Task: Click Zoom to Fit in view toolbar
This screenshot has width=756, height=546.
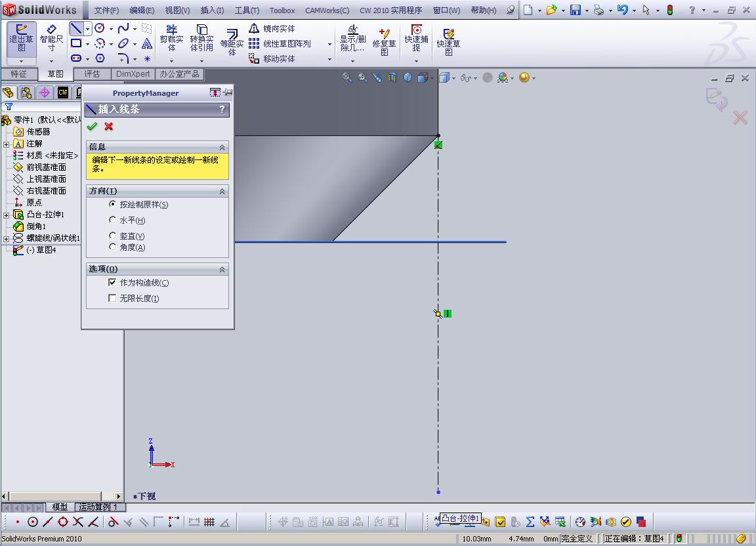Action: 346,77
